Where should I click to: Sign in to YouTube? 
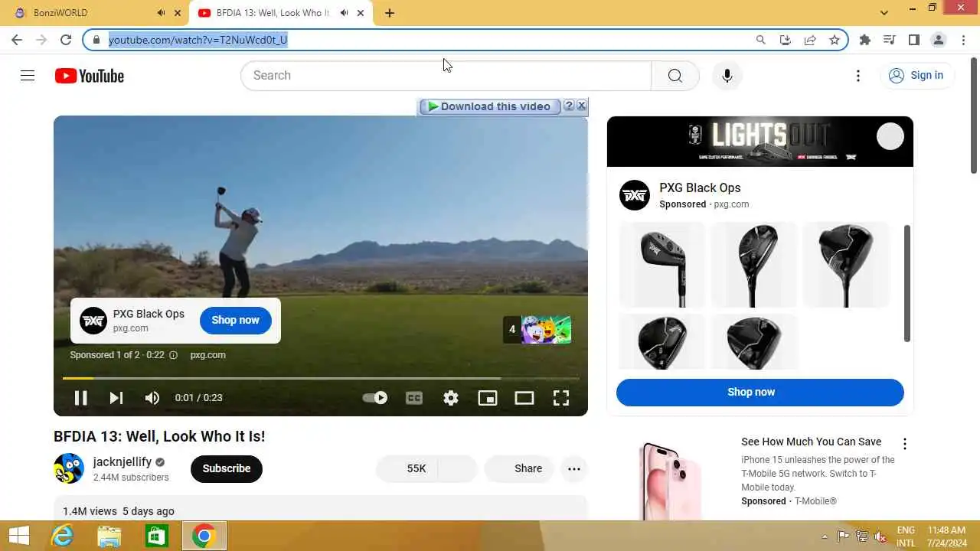916,75
